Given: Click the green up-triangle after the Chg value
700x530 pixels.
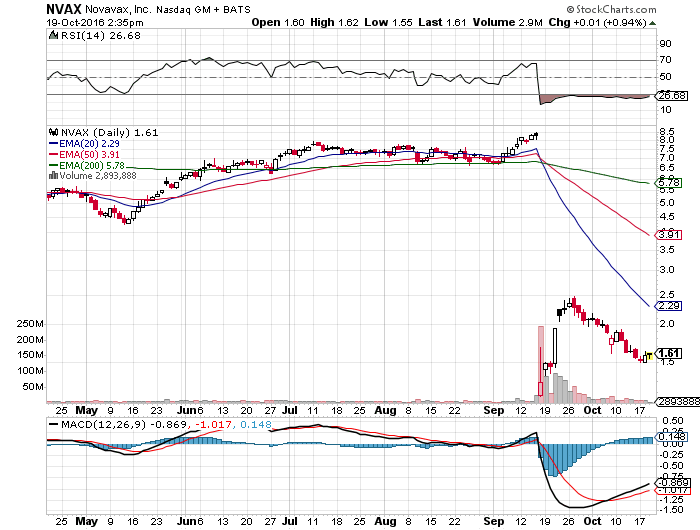Looking at the screenshot, I should (653, 23).
